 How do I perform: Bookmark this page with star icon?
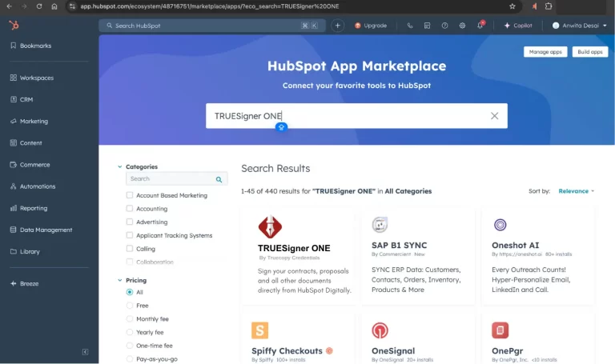(512, 6)
